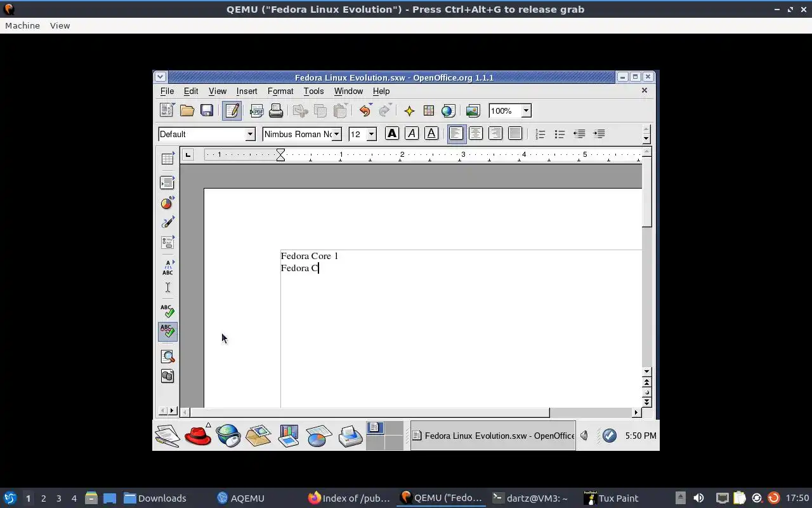
Task: Open the window menu button on the title bar
Action: click(x=160, y=77)
